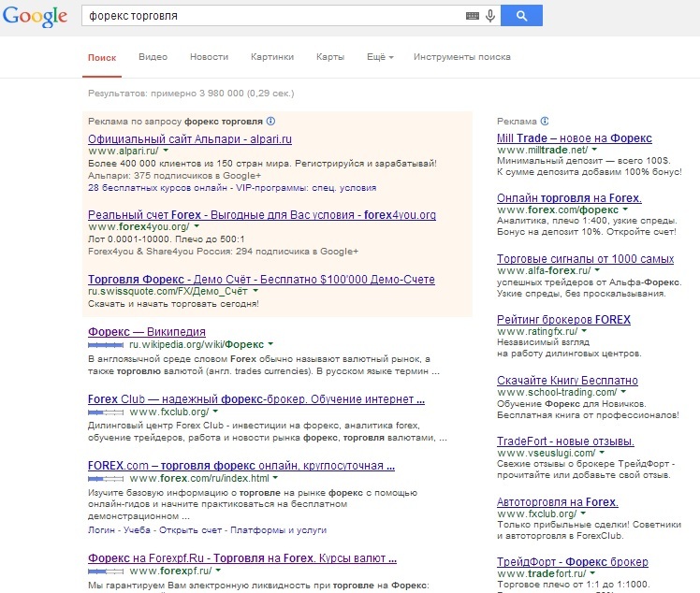
Task: Open Mill Trade новое на Форекс ad
Action: (575, 138)
